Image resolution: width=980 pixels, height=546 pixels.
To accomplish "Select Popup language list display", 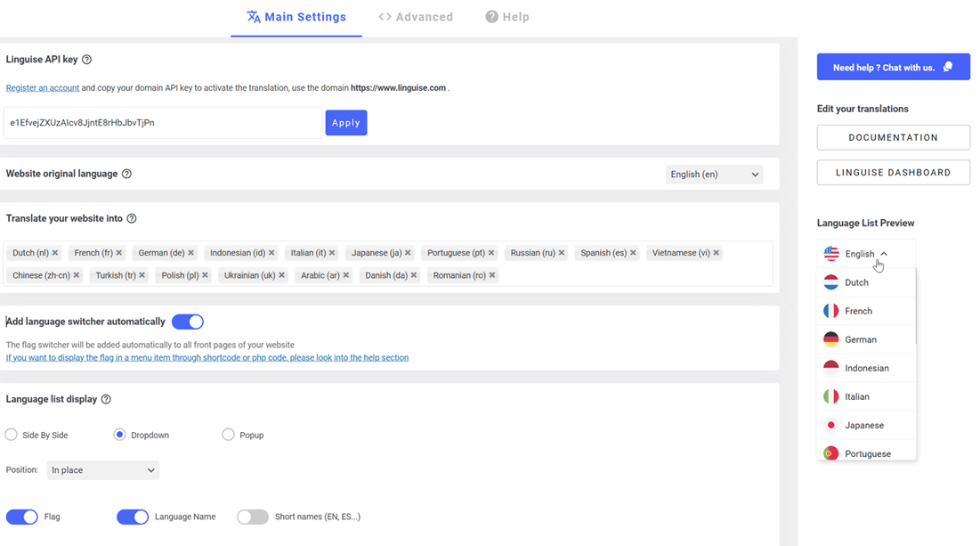I will point(228,435).
